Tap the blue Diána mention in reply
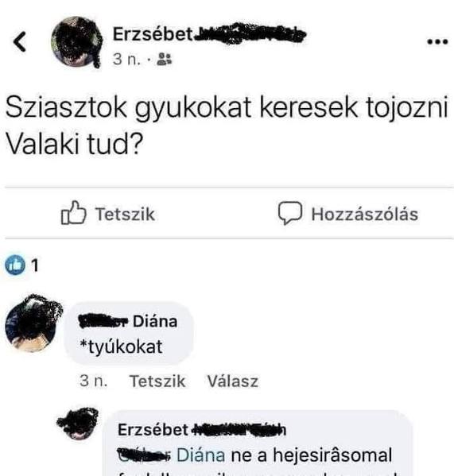 200,455
